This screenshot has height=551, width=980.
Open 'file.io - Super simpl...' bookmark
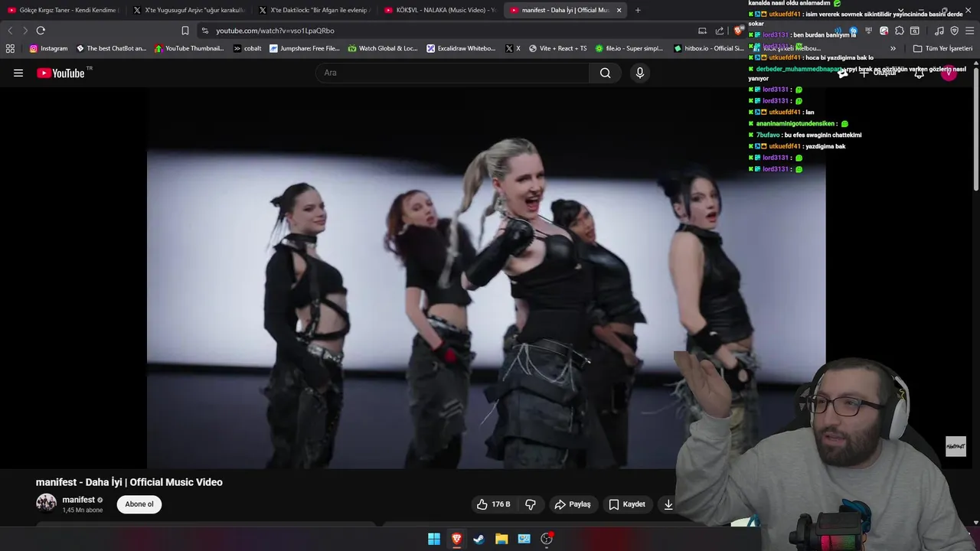tap(629, 48)
